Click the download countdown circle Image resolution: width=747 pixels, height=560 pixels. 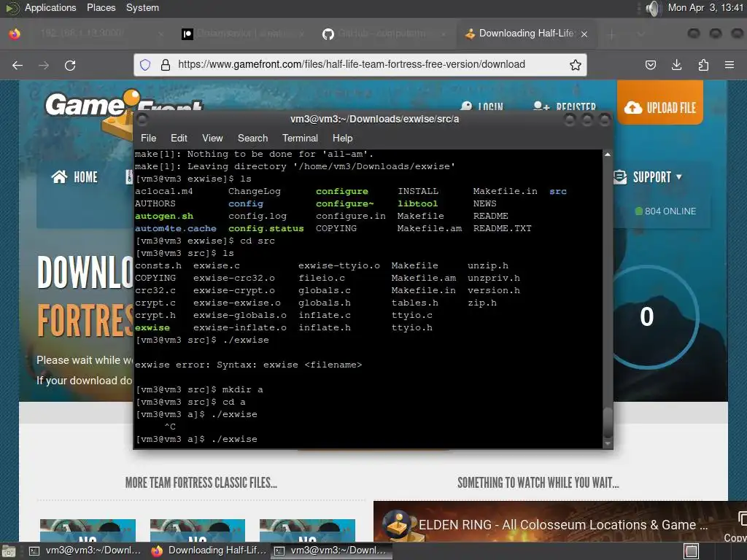[648, 316]
